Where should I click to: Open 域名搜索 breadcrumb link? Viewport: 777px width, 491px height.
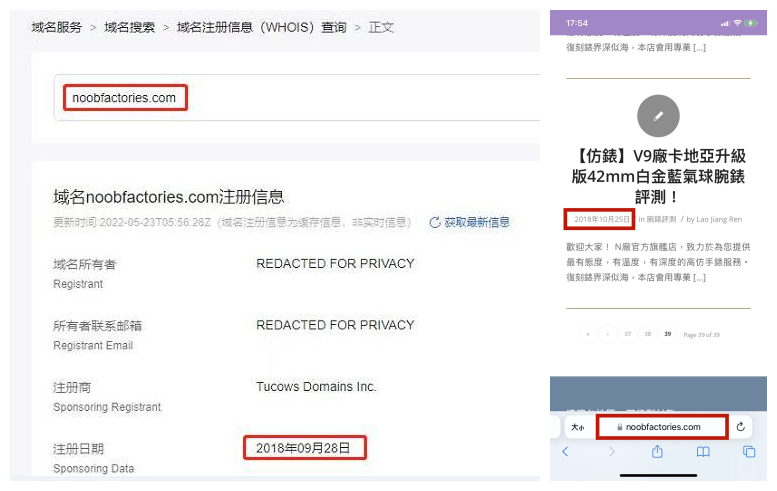tap(129, 27)
